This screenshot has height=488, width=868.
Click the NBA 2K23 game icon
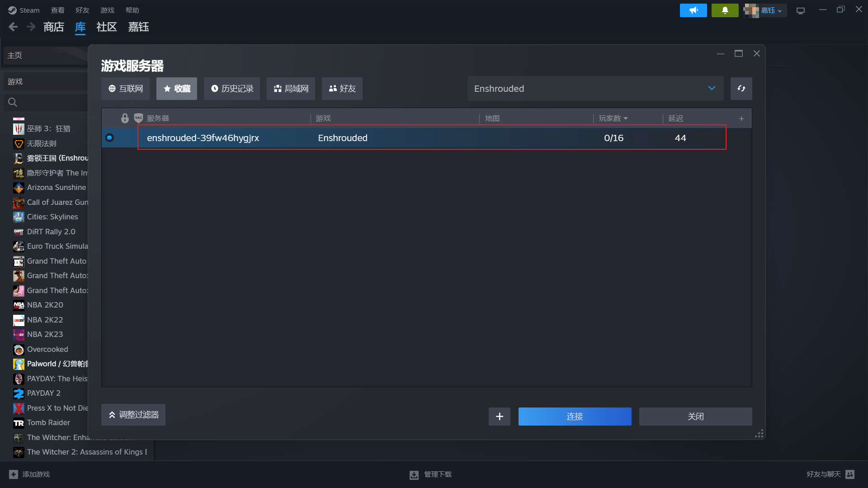point(19,335)
